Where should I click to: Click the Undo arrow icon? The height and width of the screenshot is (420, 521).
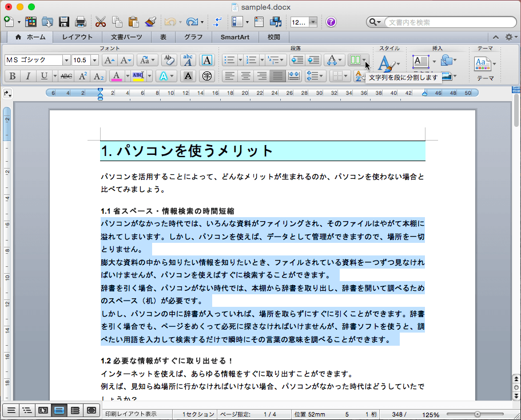click(170, 22)
